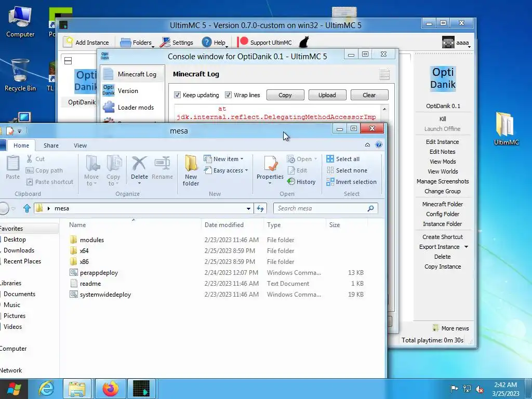The width and height of the screenshot is (532, 399).
Task: Switch to Home ribbon tab in Explorer
Action: point(21,145)
